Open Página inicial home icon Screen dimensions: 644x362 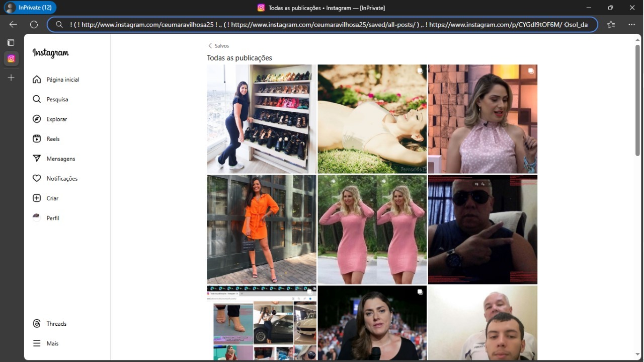pos(37,80)
